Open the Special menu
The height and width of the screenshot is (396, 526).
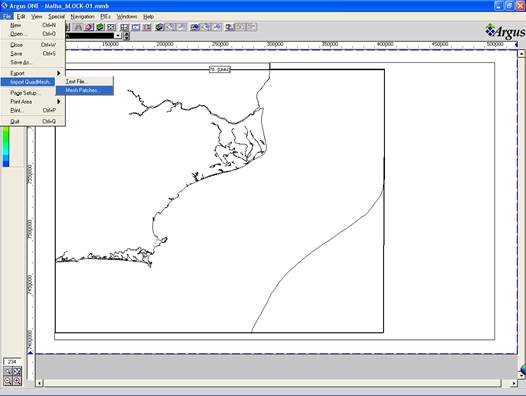tap(56, 16)
